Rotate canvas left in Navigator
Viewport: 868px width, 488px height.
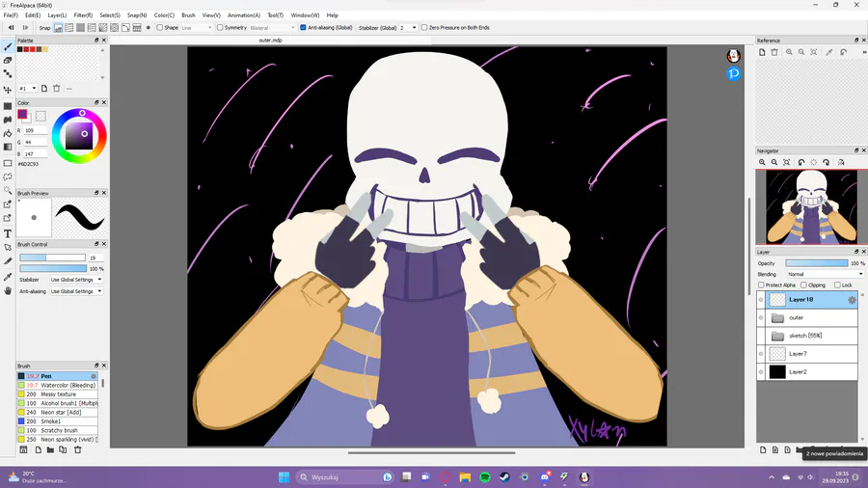click(x=801, y=162)
